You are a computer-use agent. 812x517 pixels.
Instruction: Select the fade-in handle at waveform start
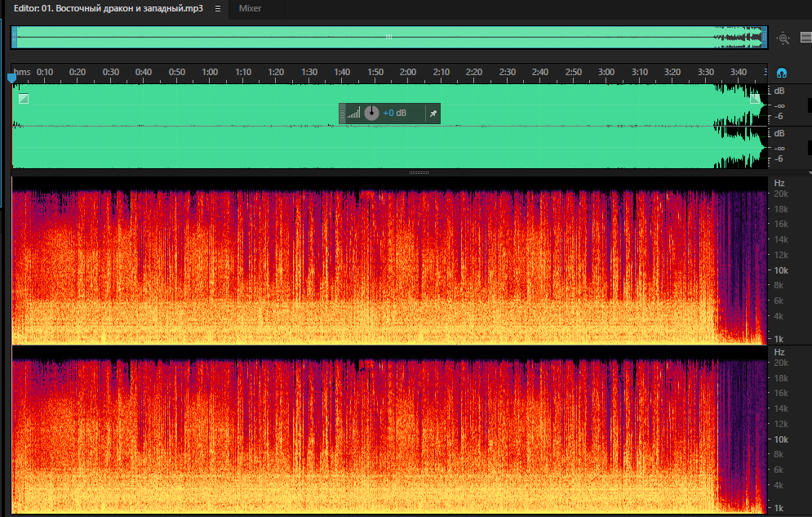coord(24,99)
